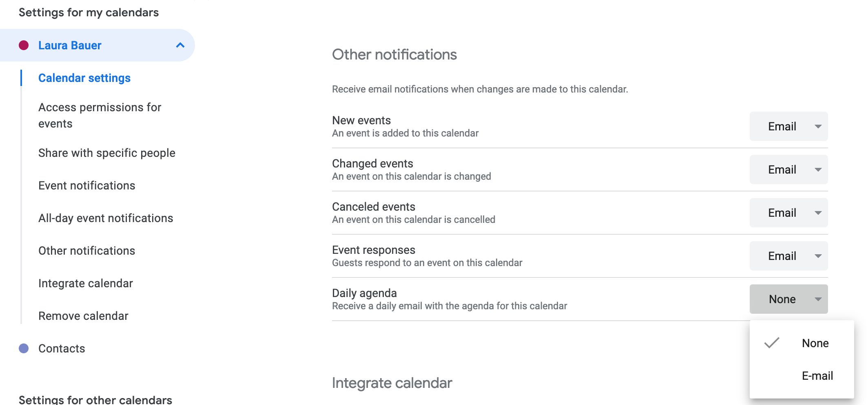Navigate to Event notifications section
This screenshot has height=405, width=868.
[x=86, y=185]
